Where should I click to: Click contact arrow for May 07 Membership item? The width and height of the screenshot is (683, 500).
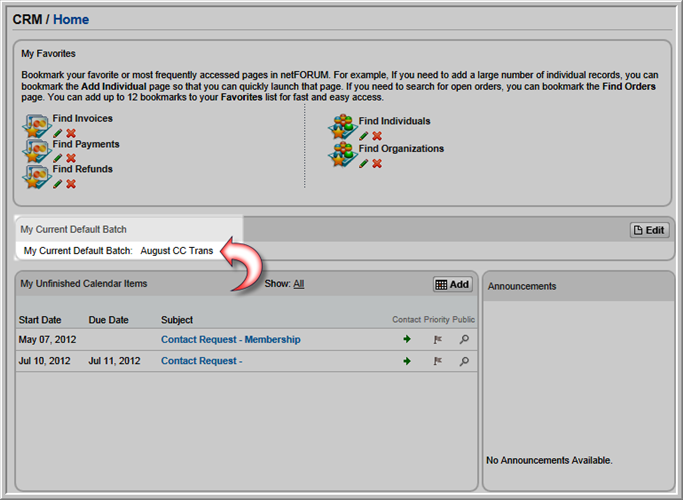pos(407,339)
